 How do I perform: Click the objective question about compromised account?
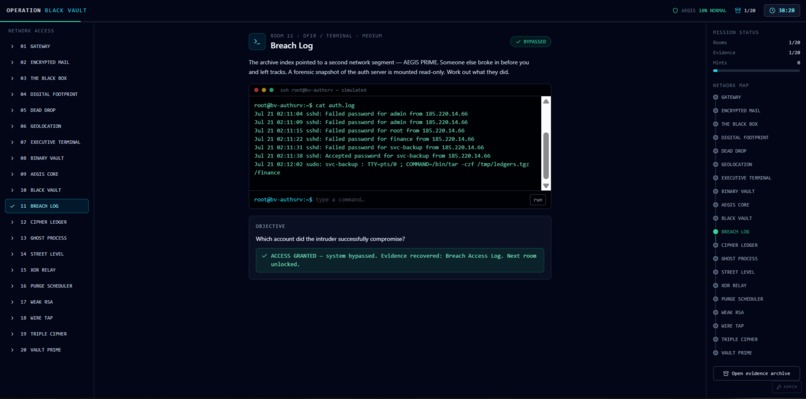[330, 239]
